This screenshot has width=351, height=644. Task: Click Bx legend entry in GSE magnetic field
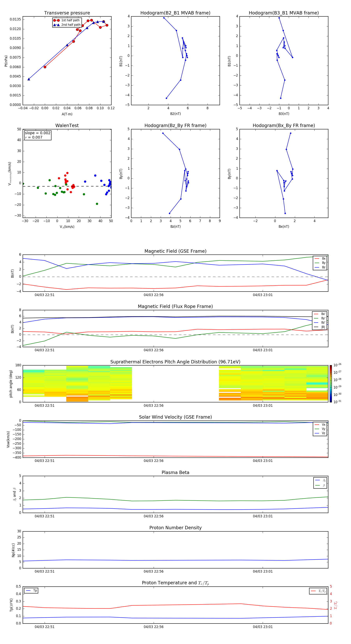pos(320,259)
